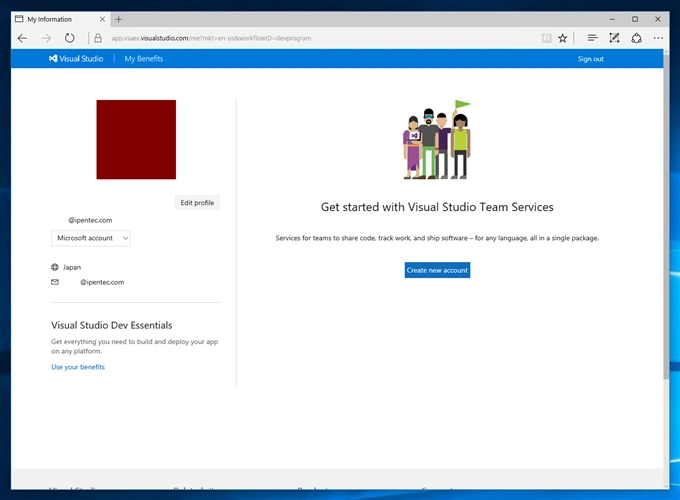Open reading view book icon
The image size is (680, 500).
[x=546, y=38]
